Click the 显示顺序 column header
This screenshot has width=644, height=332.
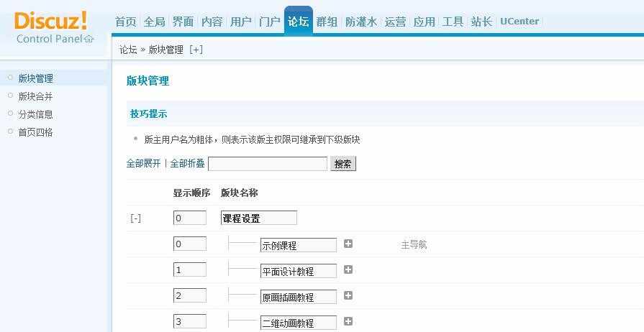click(x=192, y=193)
